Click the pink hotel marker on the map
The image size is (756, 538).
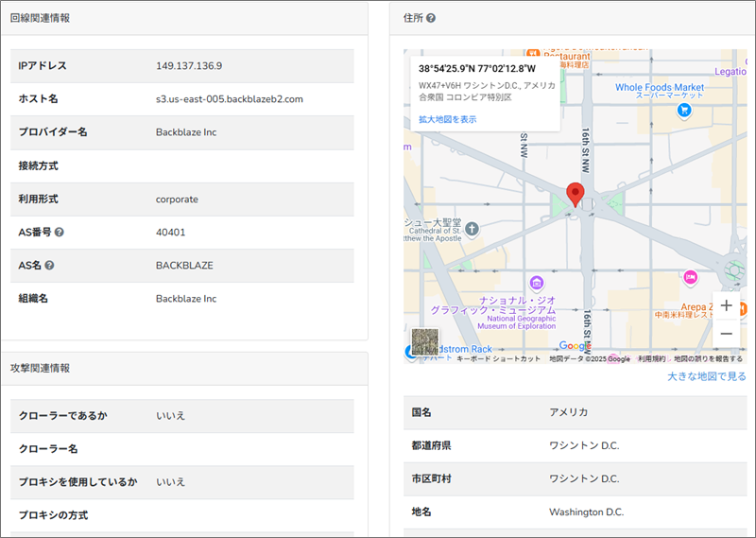pyautogui.click(x=691, y=277)
